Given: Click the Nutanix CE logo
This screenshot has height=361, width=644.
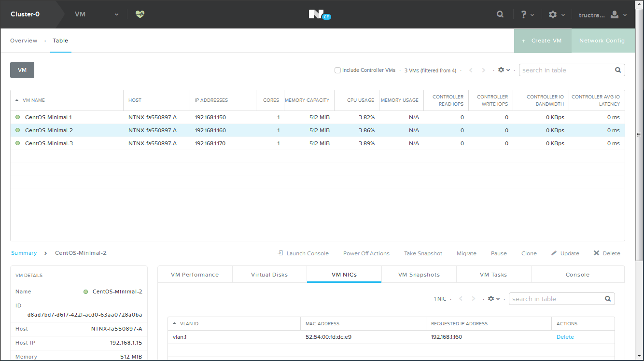Looking at the screenshot, I should pyautogui.click(x=319, y=14).
